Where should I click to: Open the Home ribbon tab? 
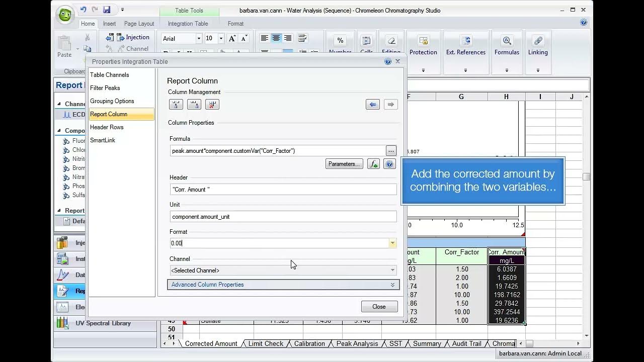(88, 24)
